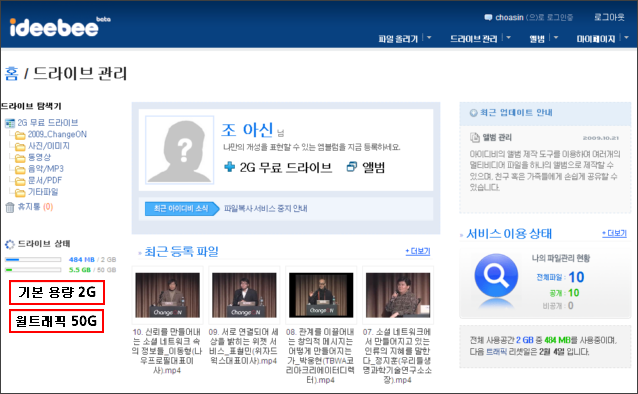The height and width of the screenshot is (394, 638).
Task: Click the 로그아웃 link
Action: (x=609, y=17)
